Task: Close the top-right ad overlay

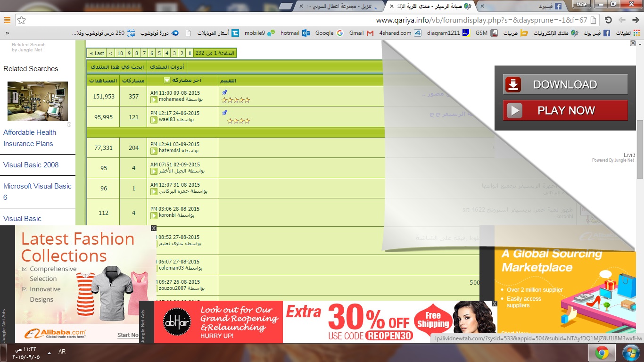Action: click(x=633, y=43)
